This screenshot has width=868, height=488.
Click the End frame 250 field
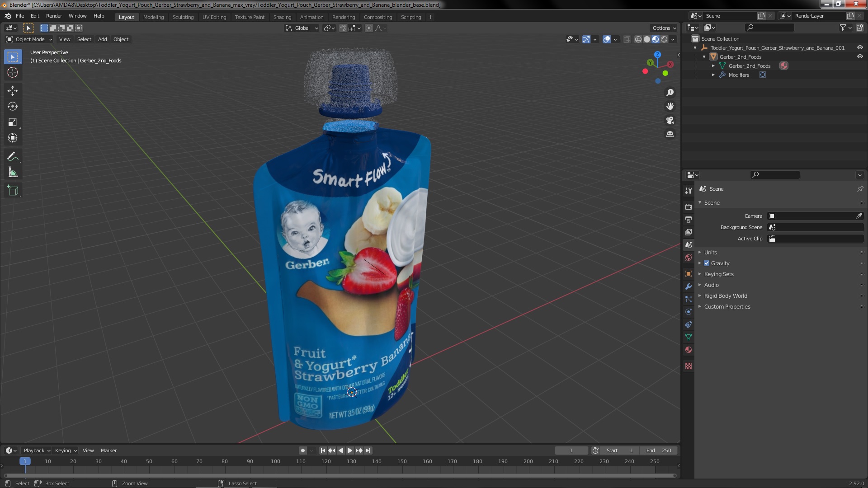659,450
